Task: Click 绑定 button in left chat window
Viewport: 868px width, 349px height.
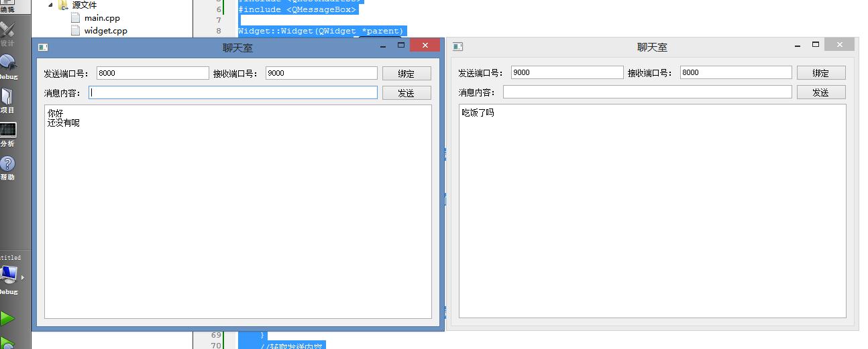Action: coord(406,74)
